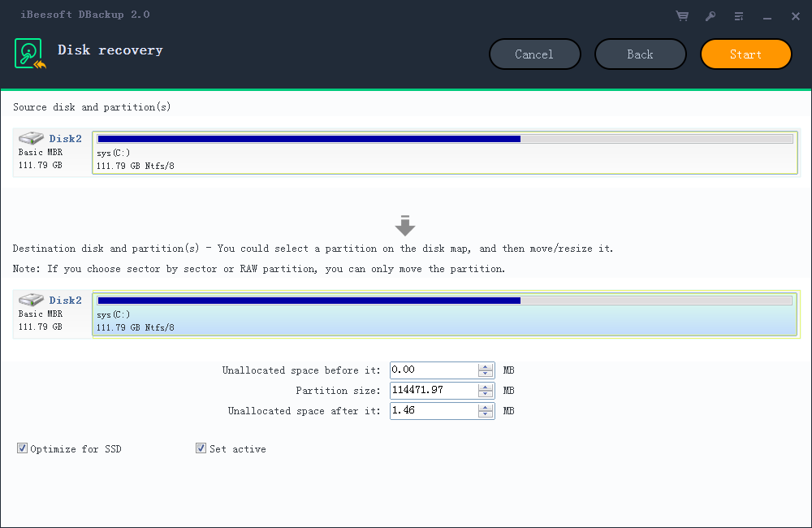The width and height of the screenshot is (812, 528).
Task: Increase unallocated space after value
Action: 486,407
